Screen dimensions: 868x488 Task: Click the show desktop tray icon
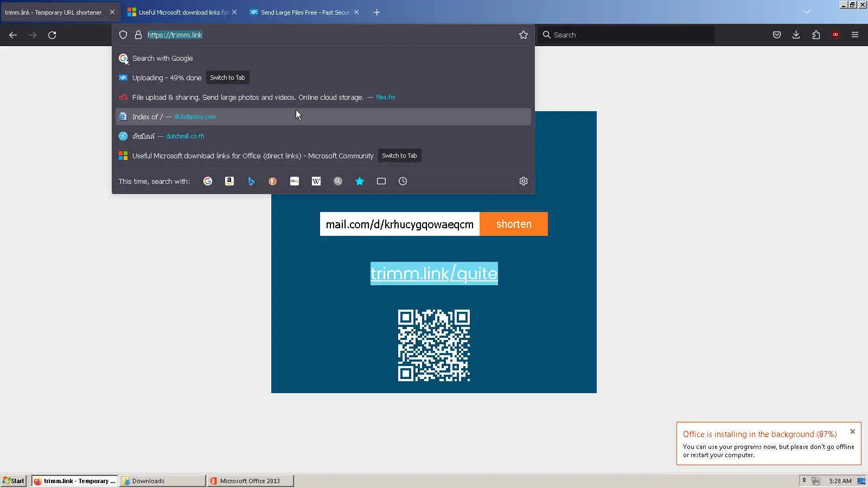pos(861,480)
